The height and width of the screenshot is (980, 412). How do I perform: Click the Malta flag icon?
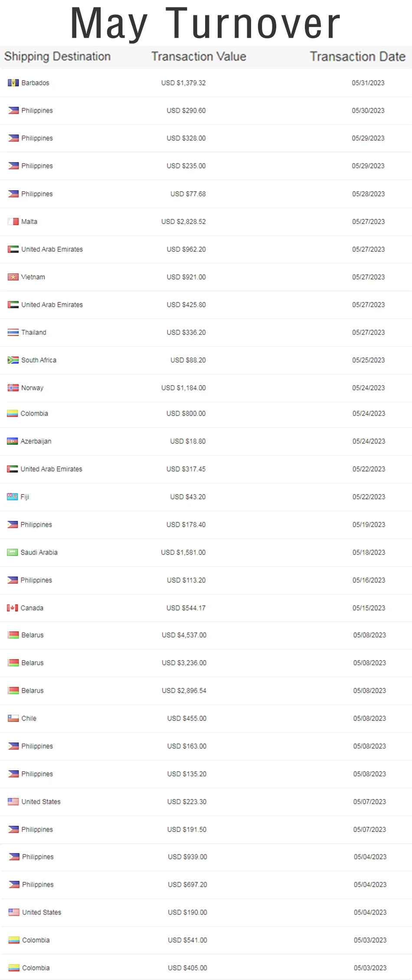click(x=13, y=221)
